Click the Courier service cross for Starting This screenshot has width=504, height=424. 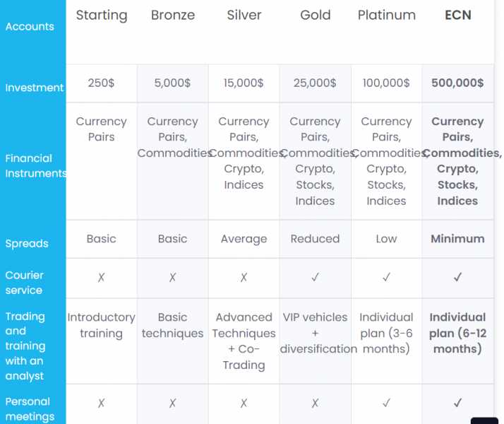pos(101,278)
